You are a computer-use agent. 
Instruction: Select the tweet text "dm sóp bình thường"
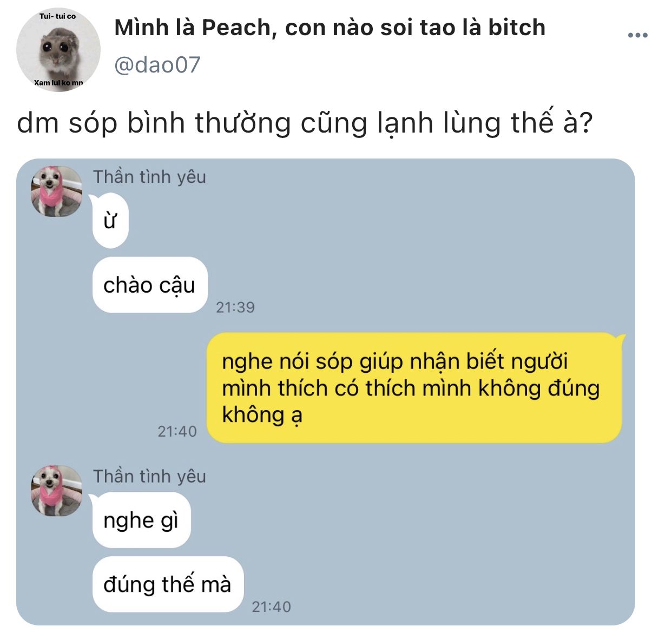(x=155, y=123)
